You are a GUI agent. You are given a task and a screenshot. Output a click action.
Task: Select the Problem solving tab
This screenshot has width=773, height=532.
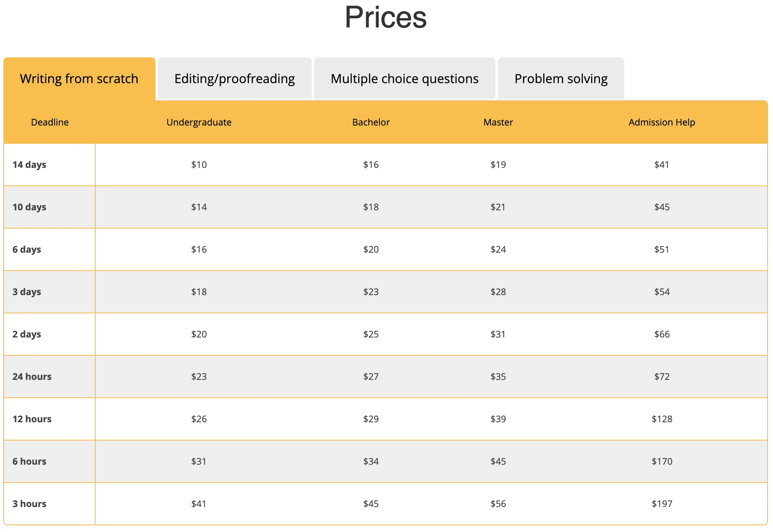pyautogui.click(x=561, y=78)
